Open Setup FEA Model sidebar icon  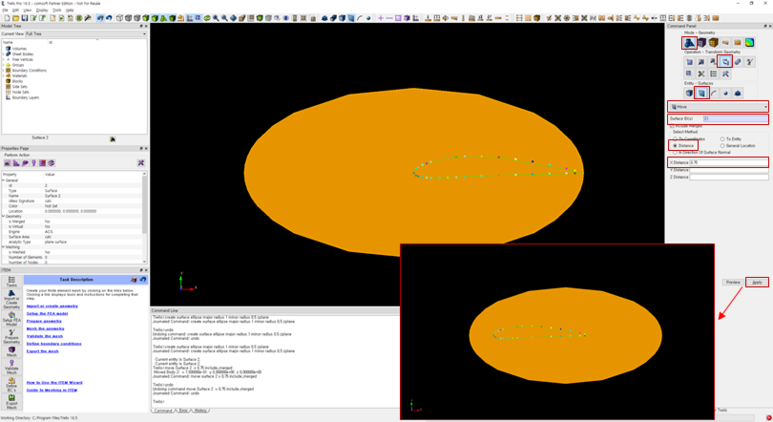[x=11, y=319]
